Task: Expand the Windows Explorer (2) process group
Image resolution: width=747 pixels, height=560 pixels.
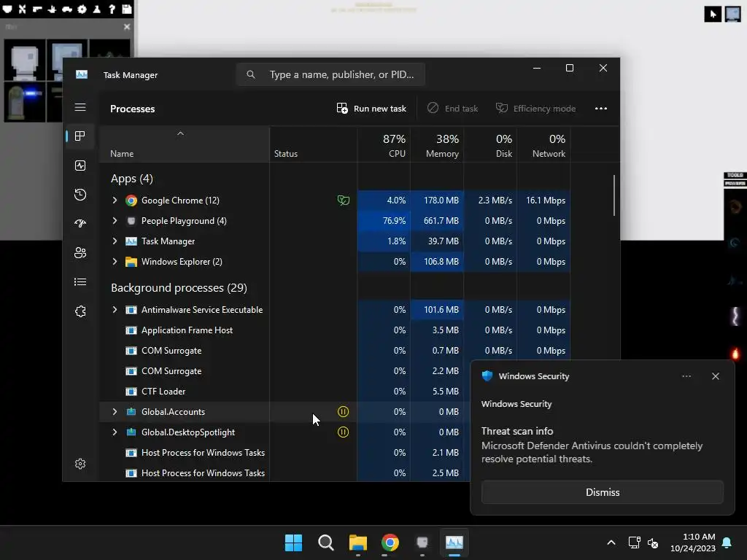Action: (x=115, y=262)
